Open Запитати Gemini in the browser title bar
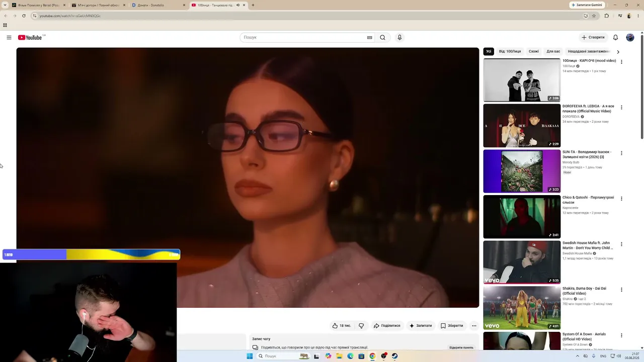644x362 pixels. pos(587,5)
